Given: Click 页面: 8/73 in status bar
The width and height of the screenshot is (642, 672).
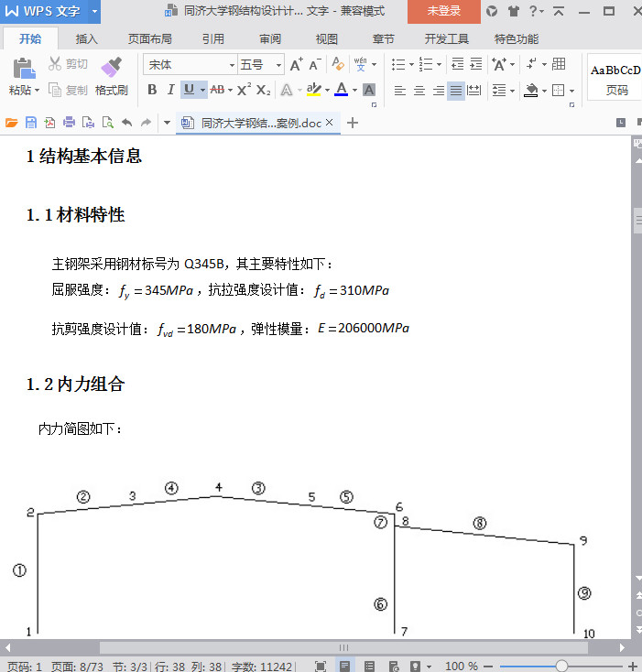Looking at the screenshot, I should click(77, 667).
